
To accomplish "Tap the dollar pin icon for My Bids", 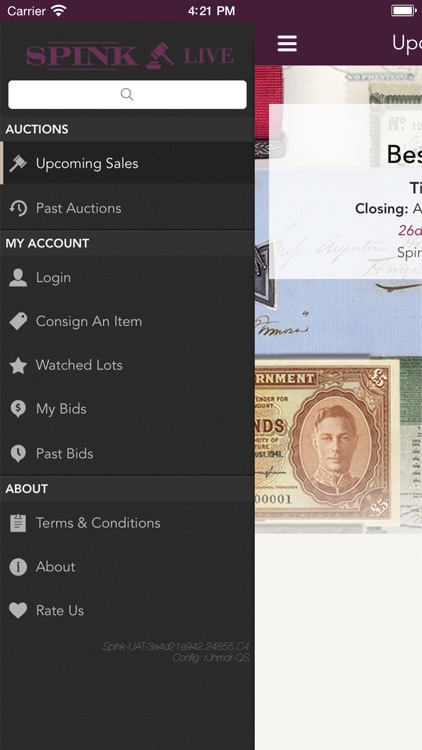I will 18,409.
